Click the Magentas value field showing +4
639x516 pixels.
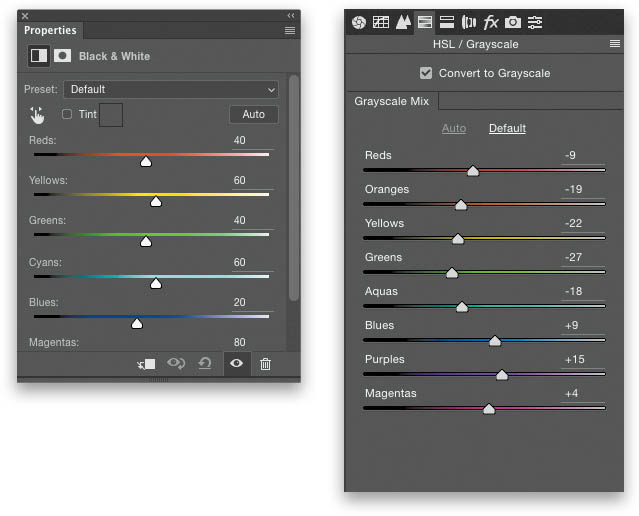pos(583,394)
